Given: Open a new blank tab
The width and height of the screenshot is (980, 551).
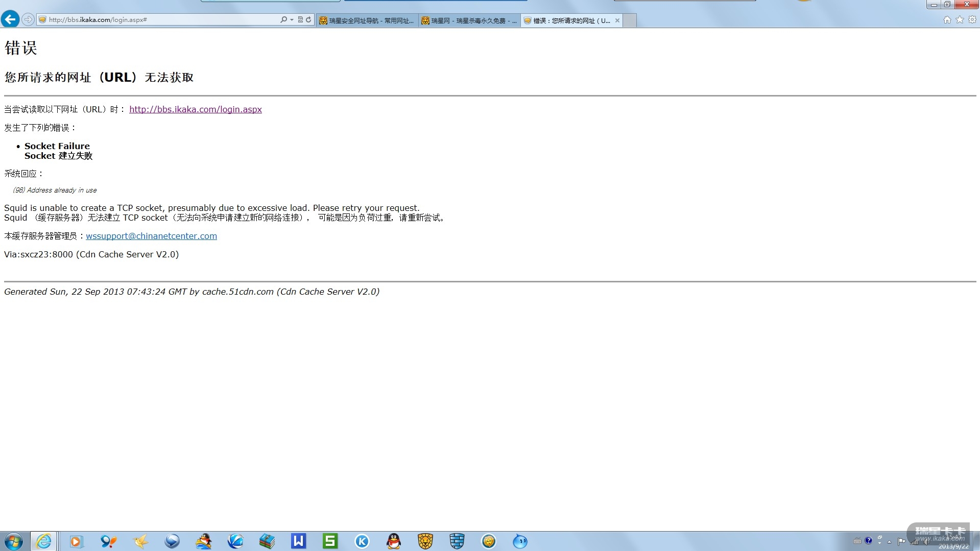Looking at the screenshot, I should pyautogui.click(x=630, y=20).
